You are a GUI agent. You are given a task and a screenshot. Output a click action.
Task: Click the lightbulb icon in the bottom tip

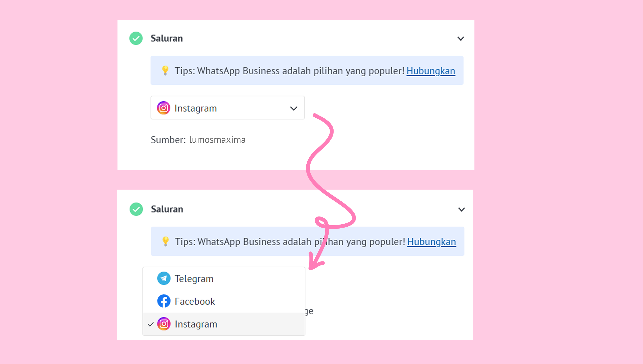click(x=165, y=242)
